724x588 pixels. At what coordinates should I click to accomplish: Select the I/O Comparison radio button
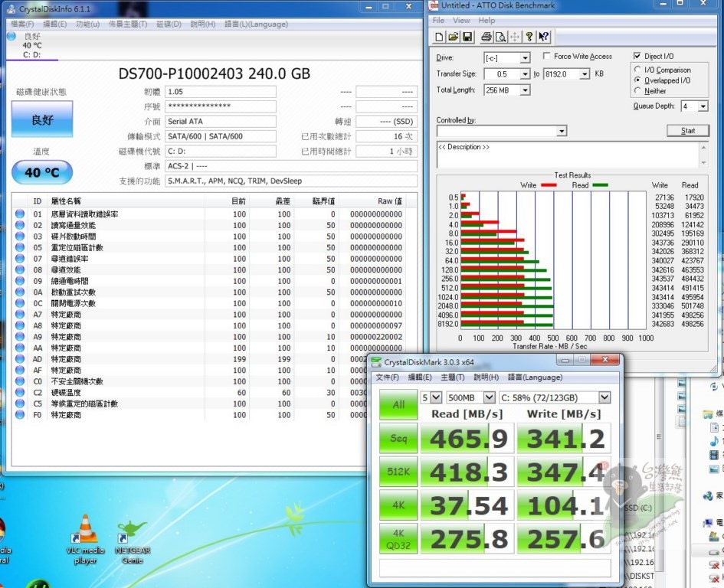point(637,70)
